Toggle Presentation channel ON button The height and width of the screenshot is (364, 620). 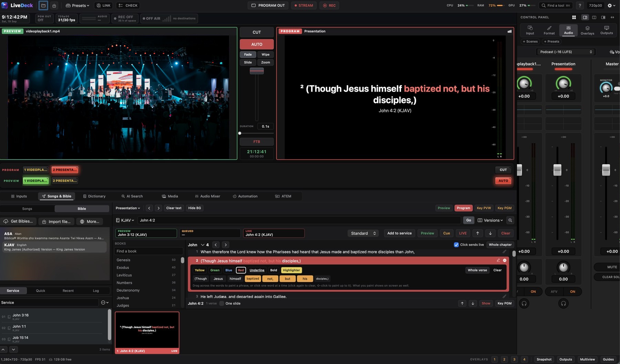pyautogui.click(x=572, y=292)
